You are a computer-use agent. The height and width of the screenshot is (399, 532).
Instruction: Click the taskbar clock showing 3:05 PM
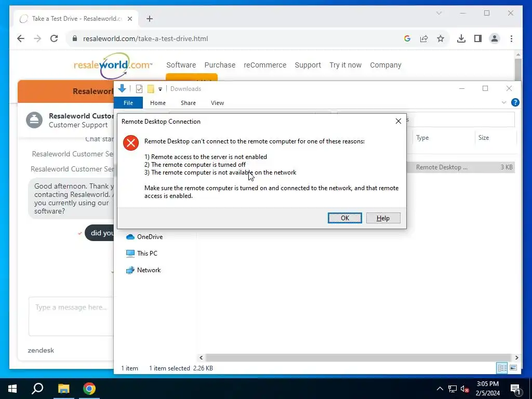click(x=487, y=389)
